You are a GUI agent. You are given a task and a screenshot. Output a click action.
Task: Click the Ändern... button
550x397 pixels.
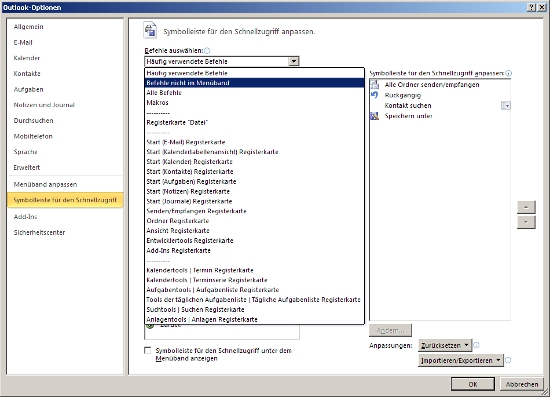[390, 330]
